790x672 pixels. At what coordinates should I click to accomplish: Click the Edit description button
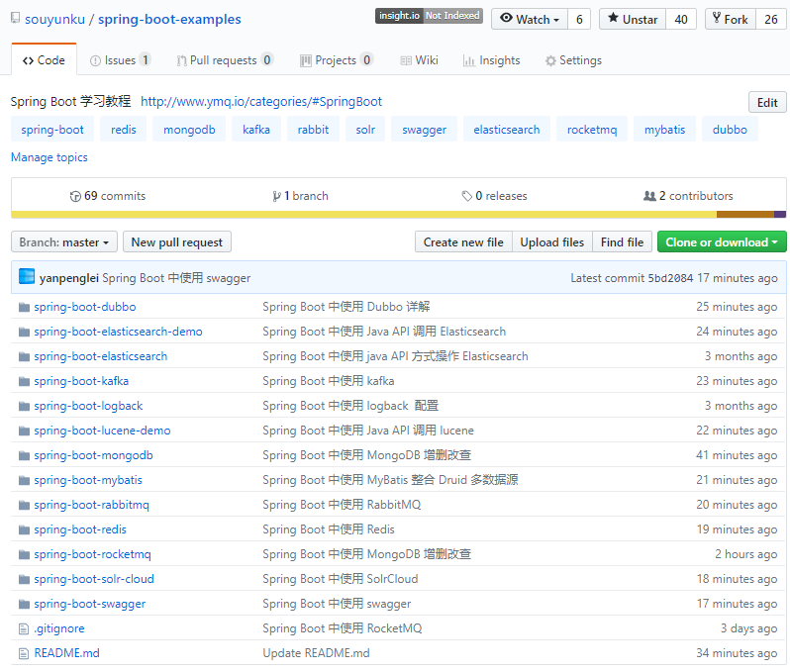[x=767, y=102]
